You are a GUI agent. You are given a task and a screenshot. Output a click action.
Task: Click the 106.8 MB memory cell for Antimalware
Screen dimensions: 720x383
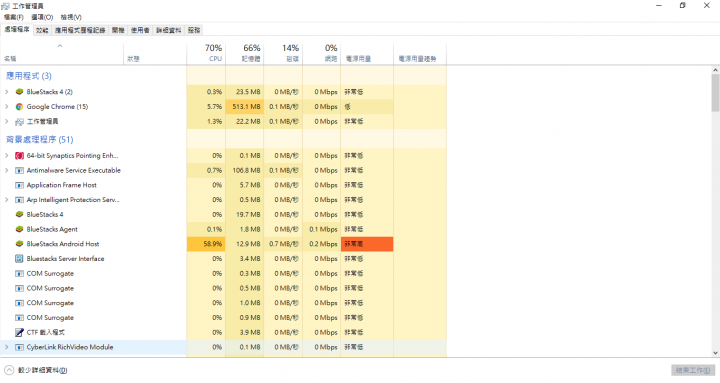click(x=245, y=170)
